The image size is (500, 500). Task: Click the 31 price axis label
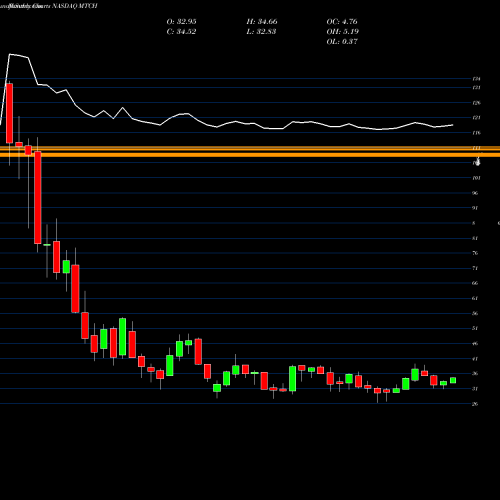pos(475,389)
